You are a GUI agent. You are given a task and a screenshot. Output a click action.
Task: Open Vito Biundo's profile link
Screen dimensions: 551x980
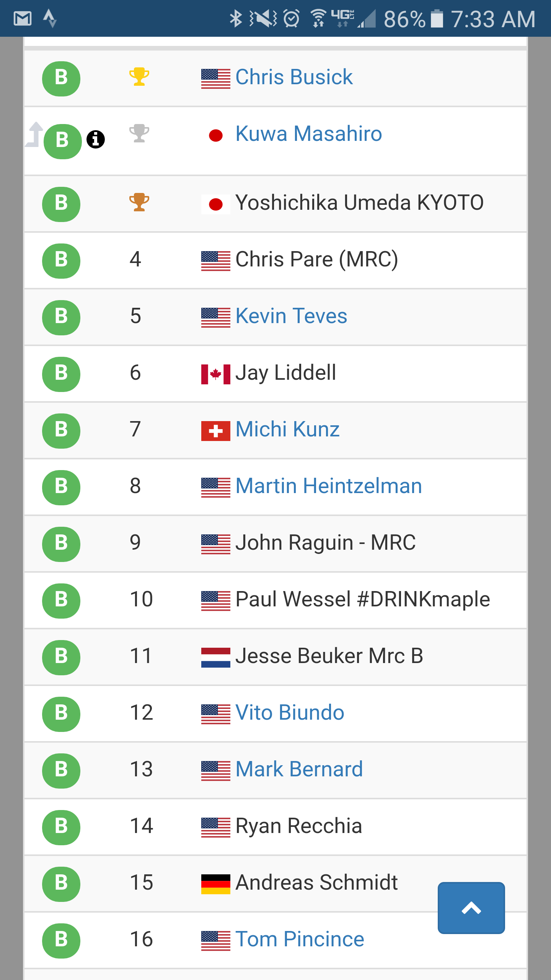pos(290,712)
